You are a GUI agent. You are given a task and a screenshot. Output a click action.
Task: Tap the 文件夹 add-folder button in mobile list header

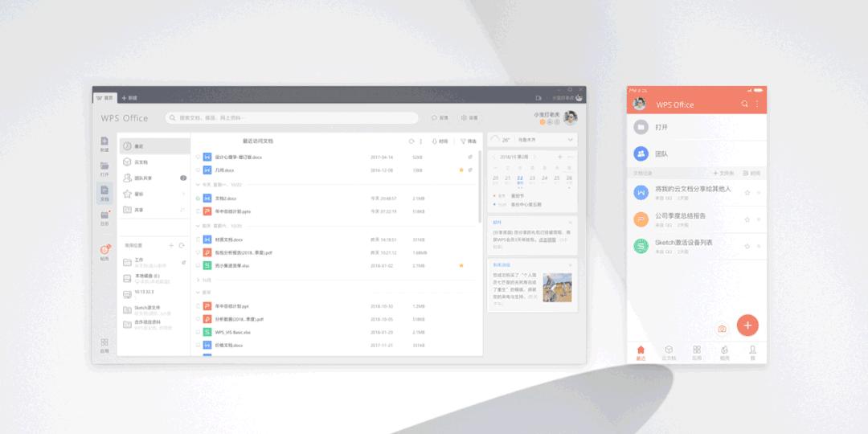point(723,174)
